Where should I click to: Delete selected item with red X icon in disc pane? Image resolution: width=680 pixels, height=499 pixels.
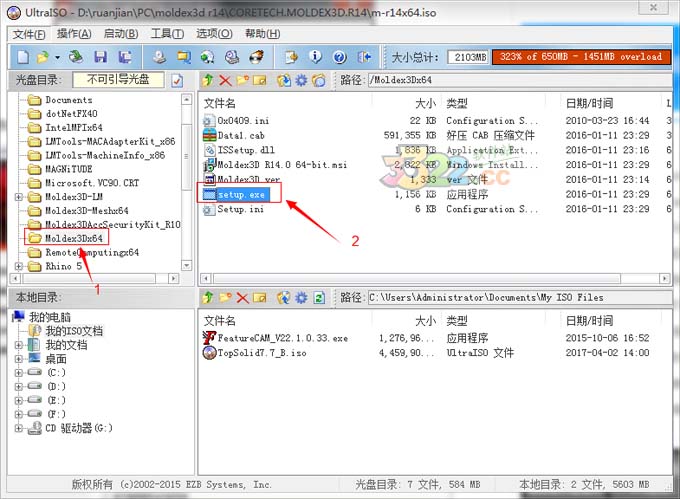coord(224,80)
